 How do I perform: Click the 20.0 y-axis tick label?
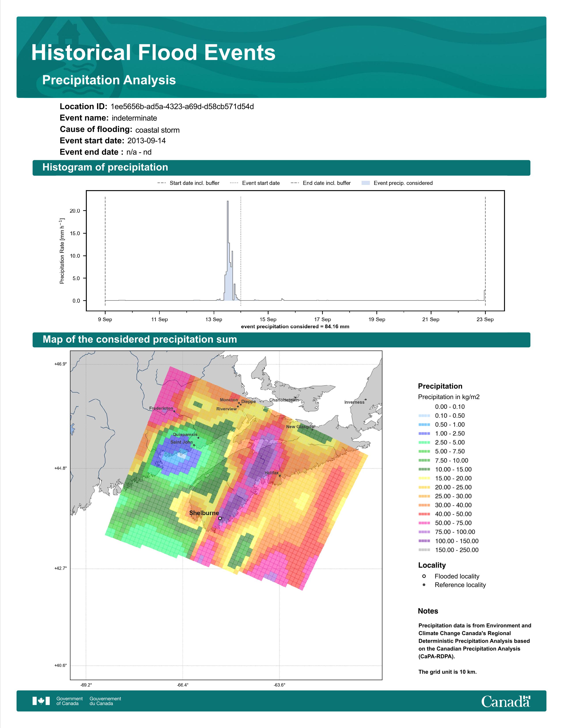click(x=75, y=211)
